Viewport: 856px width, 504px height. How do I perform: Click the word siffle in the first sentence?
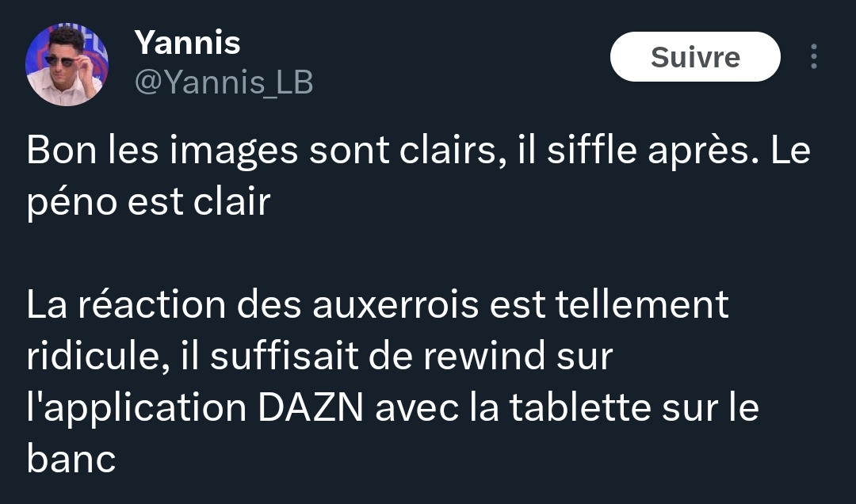[x=592, y=150]
